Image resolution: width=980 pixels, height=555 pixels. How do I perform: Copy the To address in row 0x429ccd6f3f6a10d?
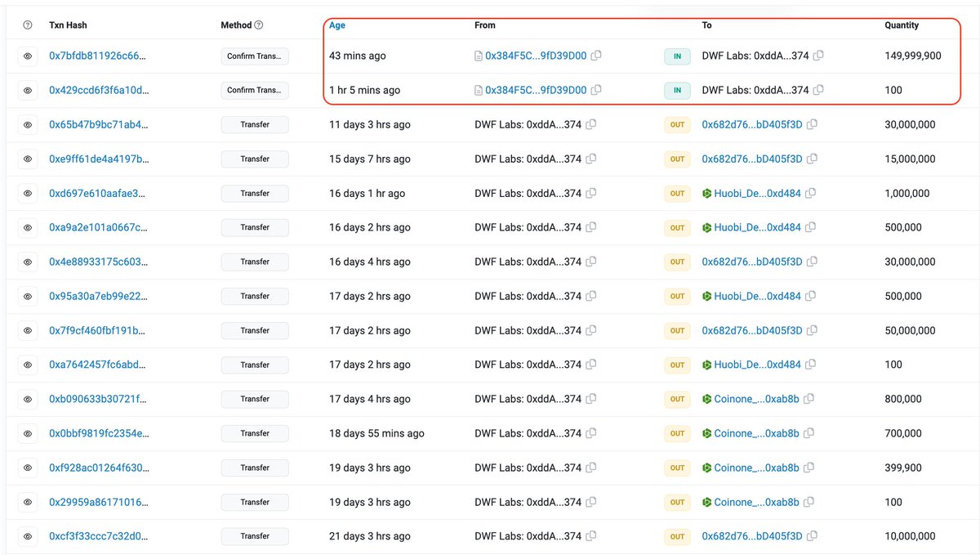point(818,90)
